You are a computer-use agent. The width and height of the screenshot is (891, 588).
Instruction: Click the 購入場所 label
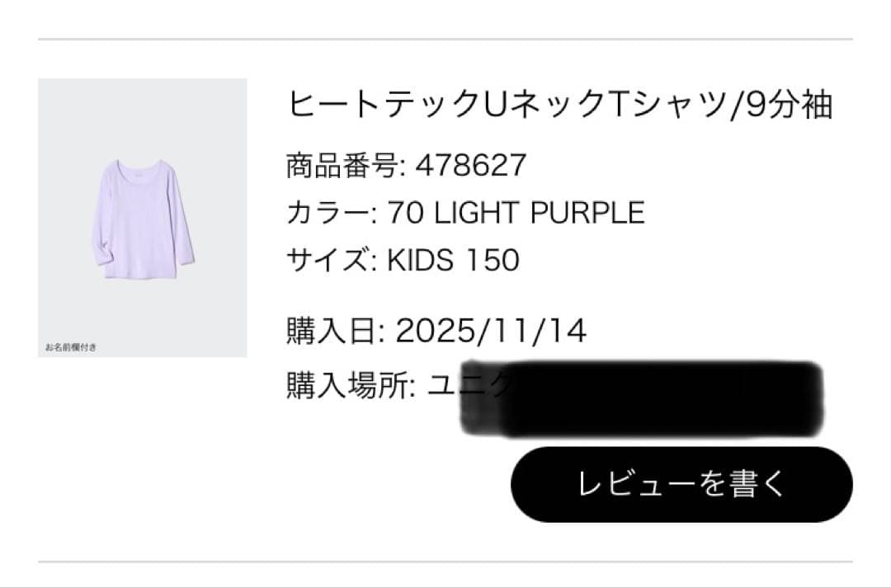tap(347, 384)
